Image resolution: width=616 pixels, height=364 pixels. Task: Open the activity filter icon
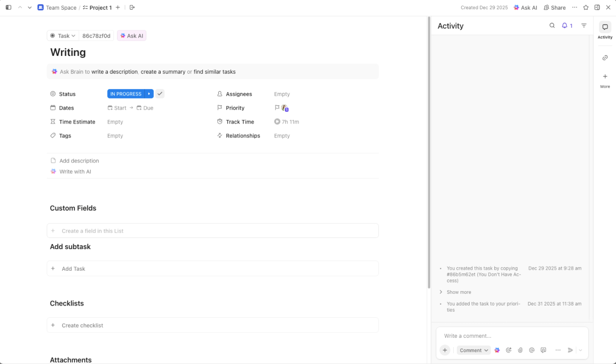click(583, 25)
